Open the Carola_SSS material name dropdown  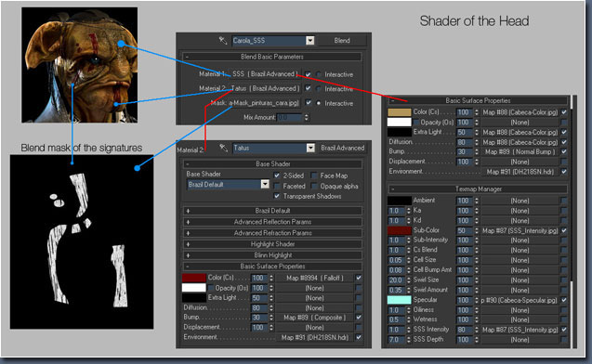click(x=310, y=40)
